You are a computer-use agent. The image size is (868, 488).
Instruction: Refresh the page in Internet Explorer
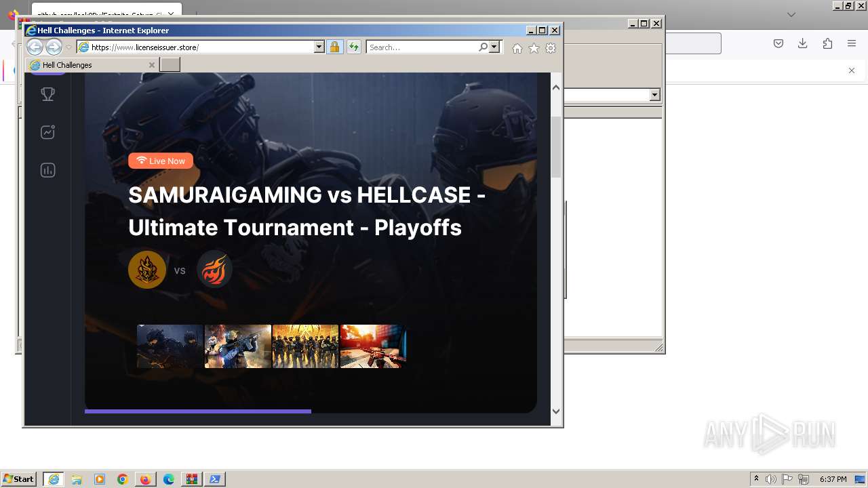pos(353,47)
